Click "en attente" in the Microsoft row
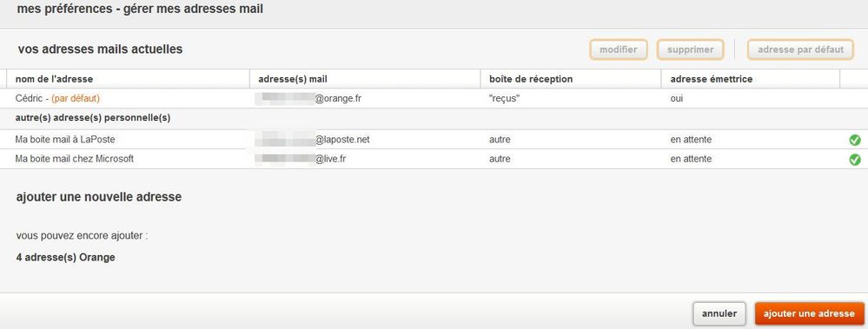The image size is (868, 329). [x=691, y=159]
